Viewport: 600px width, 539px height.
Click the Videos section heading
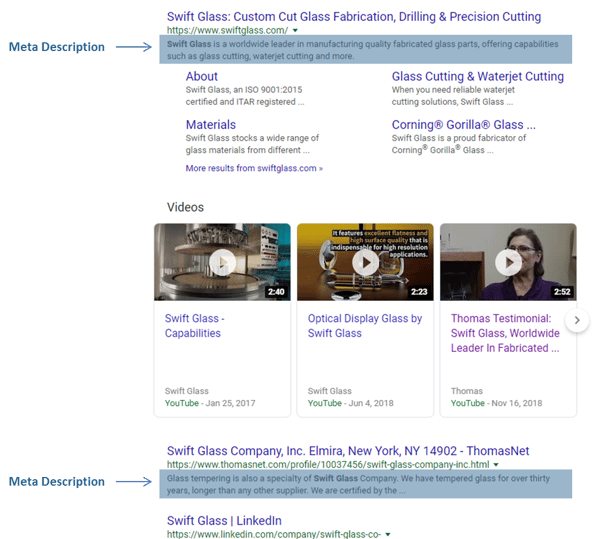click(185, 207)
